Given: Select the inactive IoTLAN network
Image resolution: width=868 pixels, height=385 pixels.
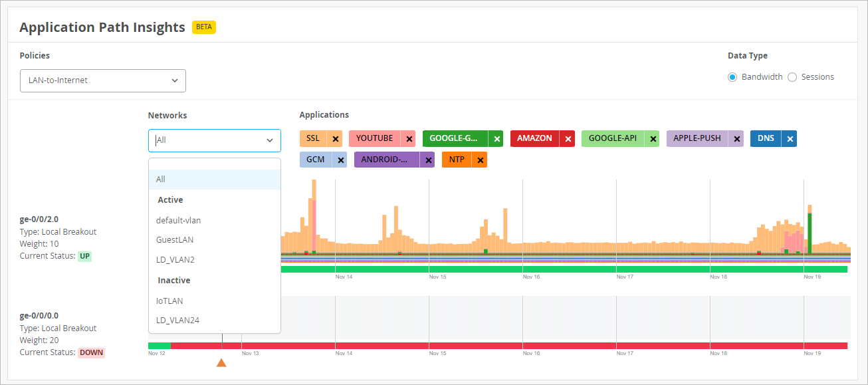Looking at the screenshot, I should (x=169, y=301).
